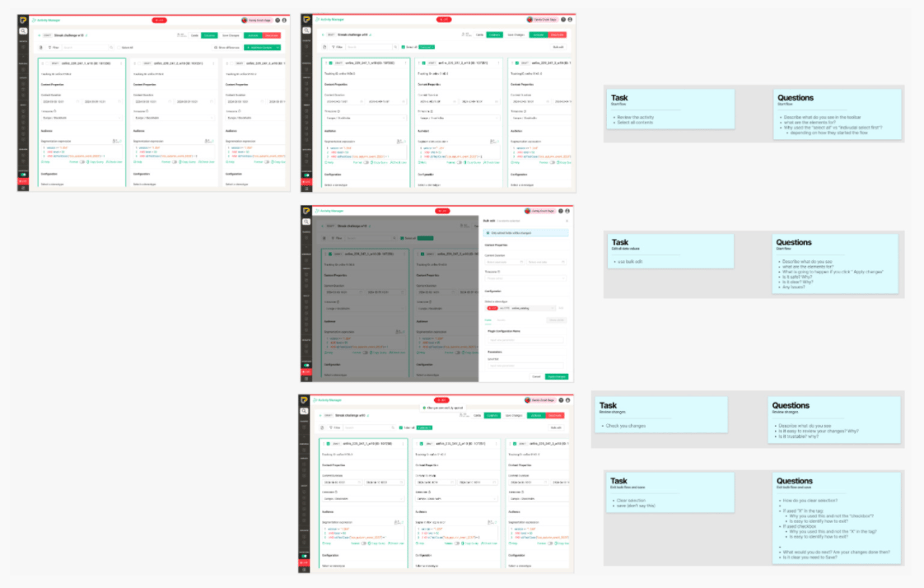924x588 pixels.
Task: Click the Show differences button
Action: pos(225,48)
